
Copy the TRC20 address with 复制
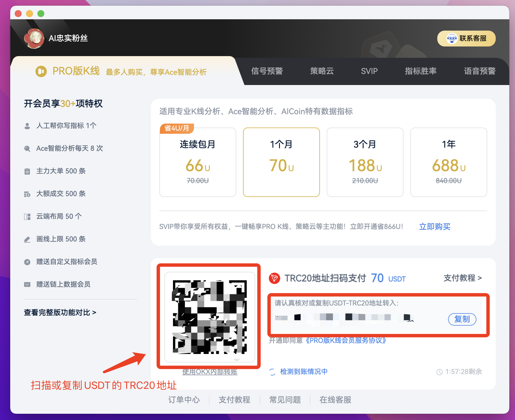(462, 319)
